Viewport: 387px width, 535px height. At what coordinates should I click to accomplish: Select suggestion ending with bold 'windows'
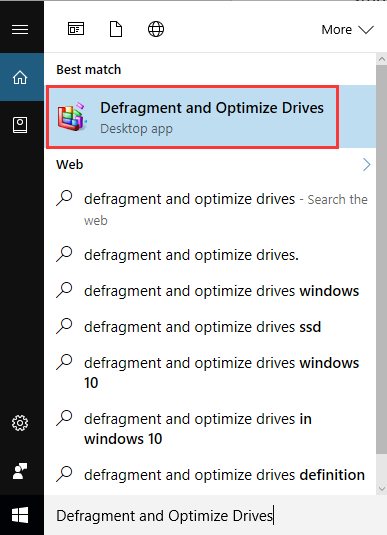click(211, 291)
